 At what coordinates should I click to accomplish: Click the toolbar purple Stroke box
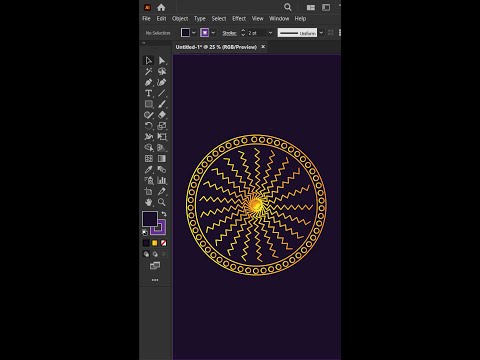pyautogui.click(x=162, y=231)
